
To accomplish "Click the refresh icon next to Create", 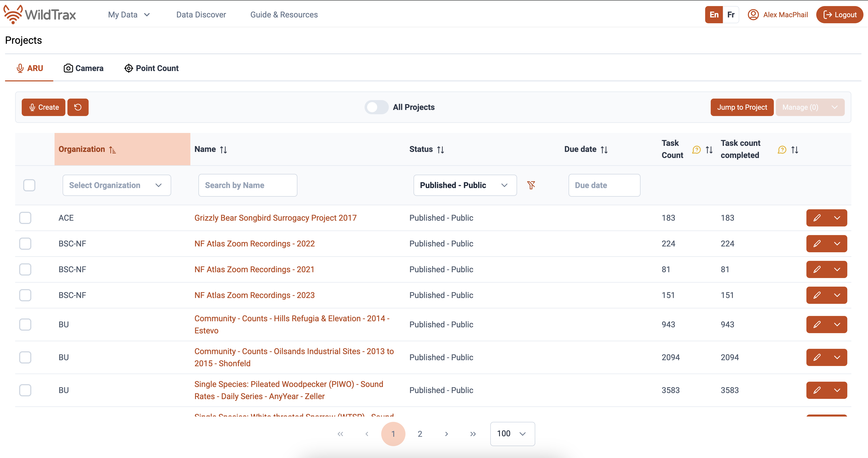I will click(78, 107).
